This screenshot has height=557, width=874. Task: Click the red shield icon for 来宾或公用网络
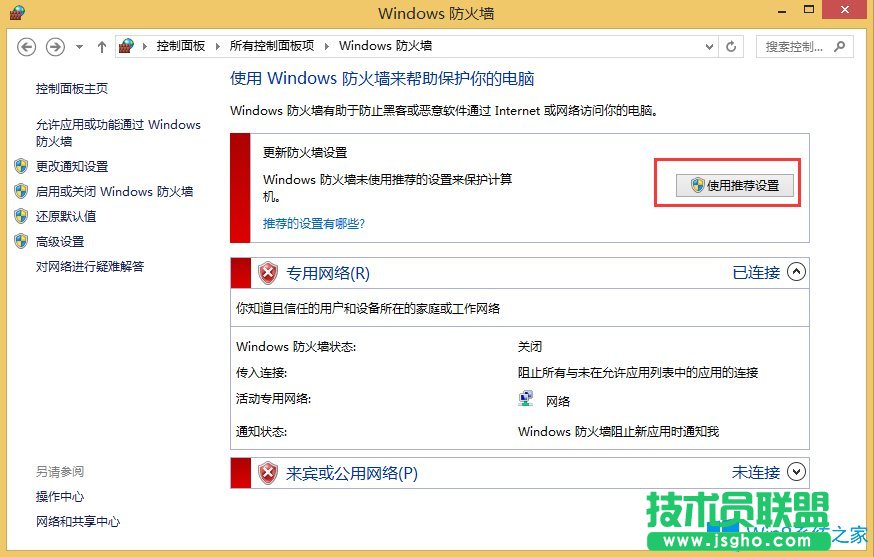pos(268,473)
